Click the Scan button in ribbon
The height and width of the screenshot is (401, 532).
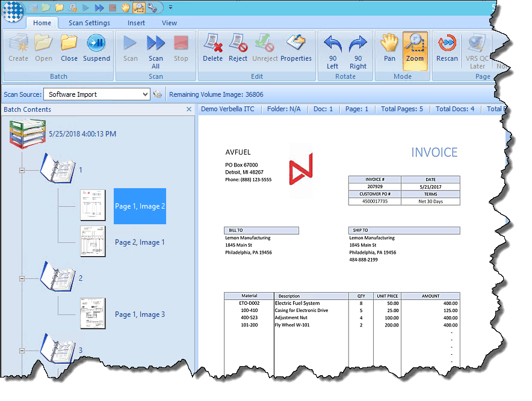click(x=130, y=48)
